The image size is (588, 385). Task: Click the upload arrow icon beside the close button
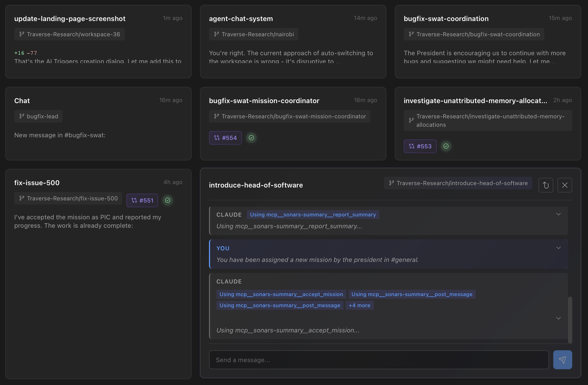click(x=546, y=185)
